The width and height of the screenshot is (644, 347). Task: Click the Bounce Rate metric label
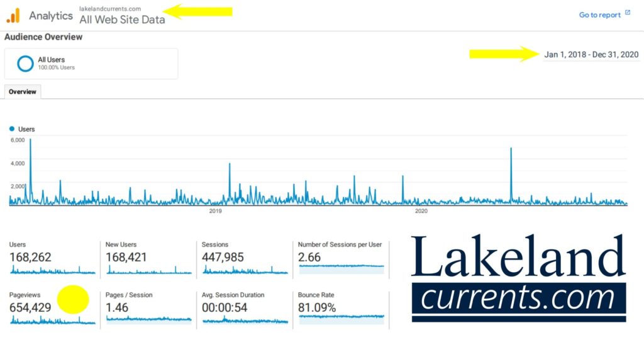316,295
